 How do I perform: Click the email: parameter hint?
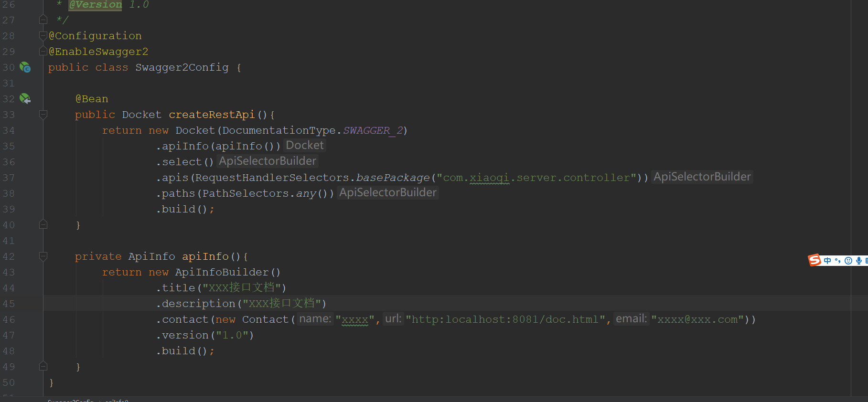[x=632, y=318]
